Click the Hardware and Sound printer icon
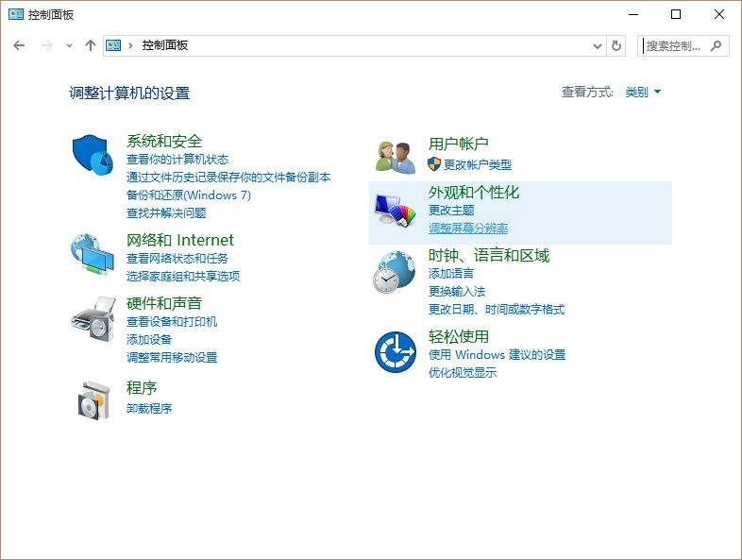This screenshot has height=560, width=742. pyautogui.click(x=93, y=318)
